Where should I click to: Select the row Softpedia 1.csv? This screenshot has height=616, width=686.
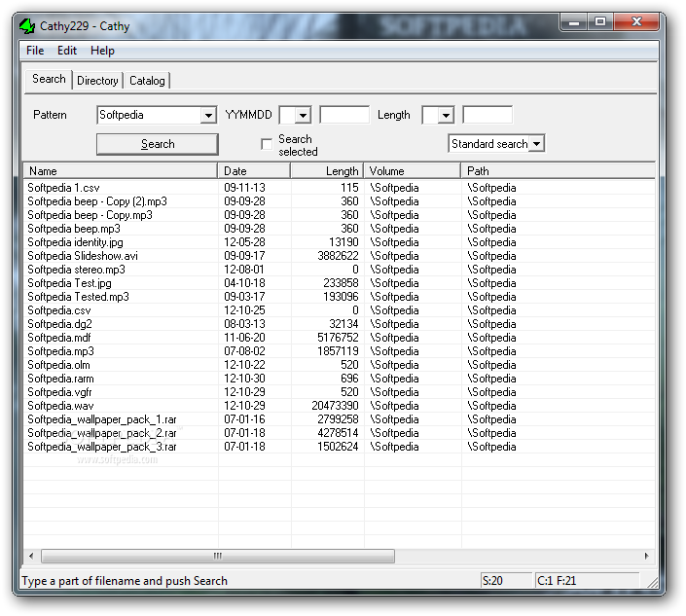(x=340, y=188)
